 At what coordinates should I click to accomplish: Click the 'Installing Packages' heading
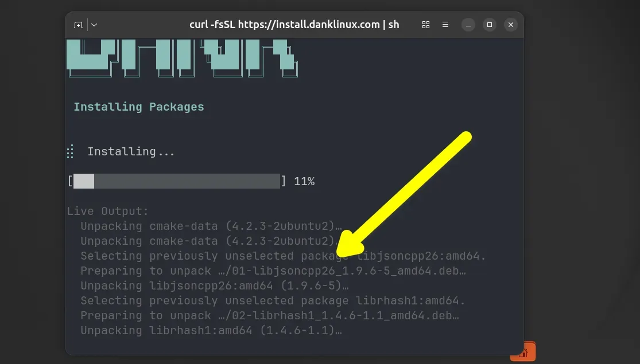[x=139, y=107]
